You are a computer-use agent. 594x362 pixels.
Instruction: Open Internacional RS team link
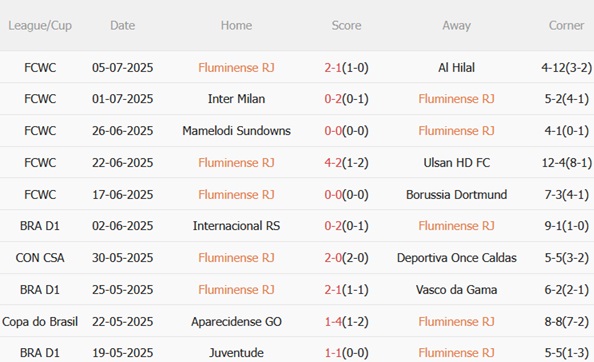coord(236,226)
